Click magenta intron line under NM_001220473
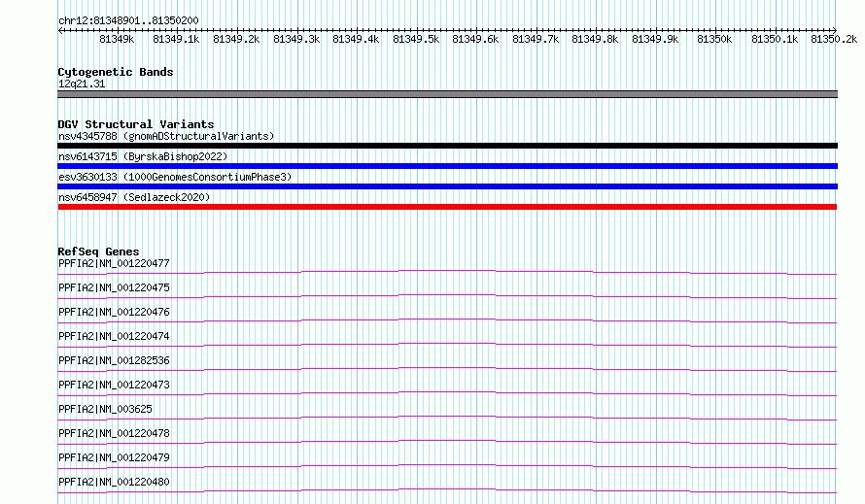The image size is (865, 504). click(x=447, y=392)
